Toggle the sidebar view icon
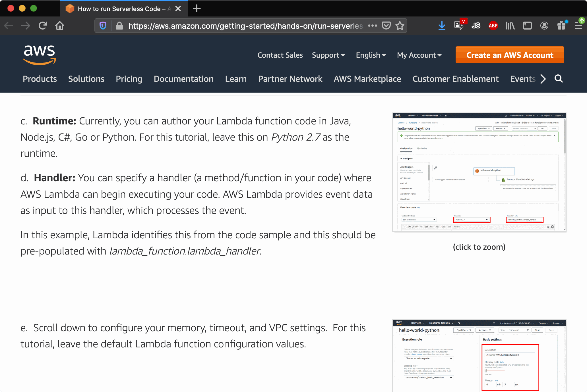The height and width of the screenshot is (392, 587). pyautogui.click(x=527, y=26)
